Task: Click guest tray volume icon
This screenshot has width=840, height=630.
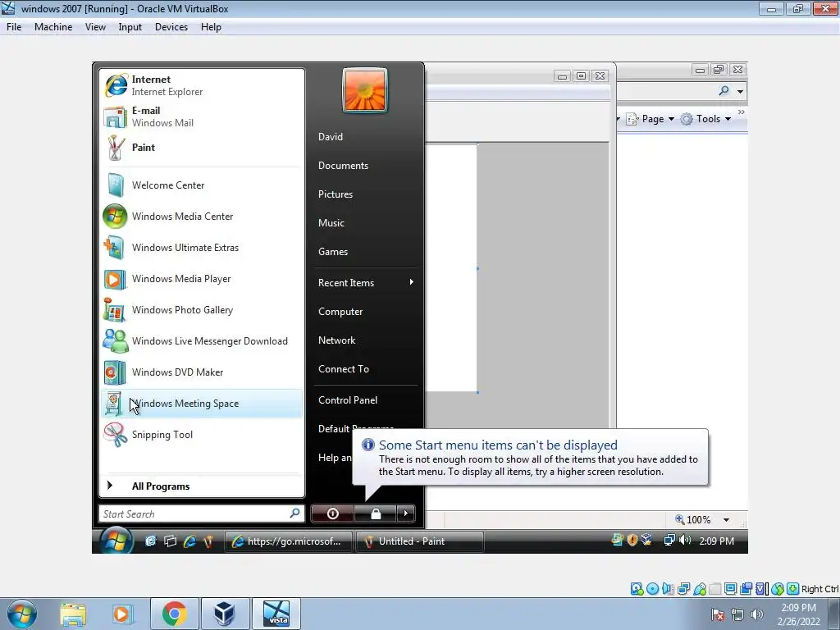Action: 685,540
